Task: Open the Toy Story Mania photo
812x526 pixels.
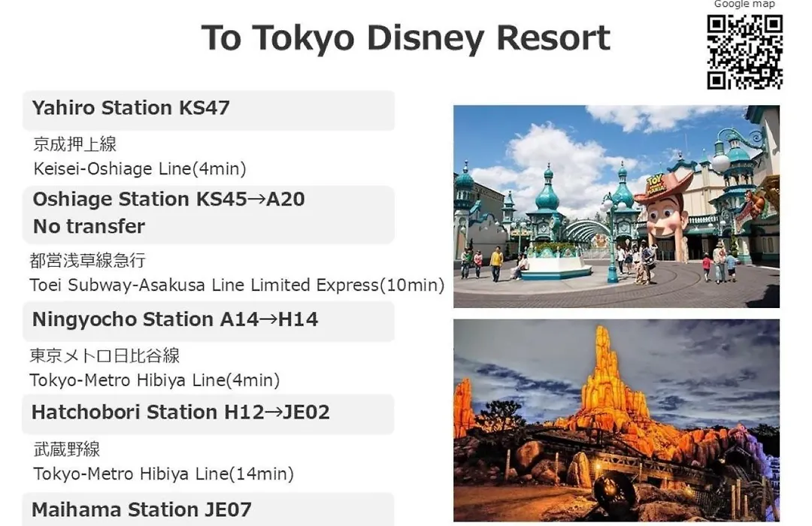Action: (x=617, y=207)
